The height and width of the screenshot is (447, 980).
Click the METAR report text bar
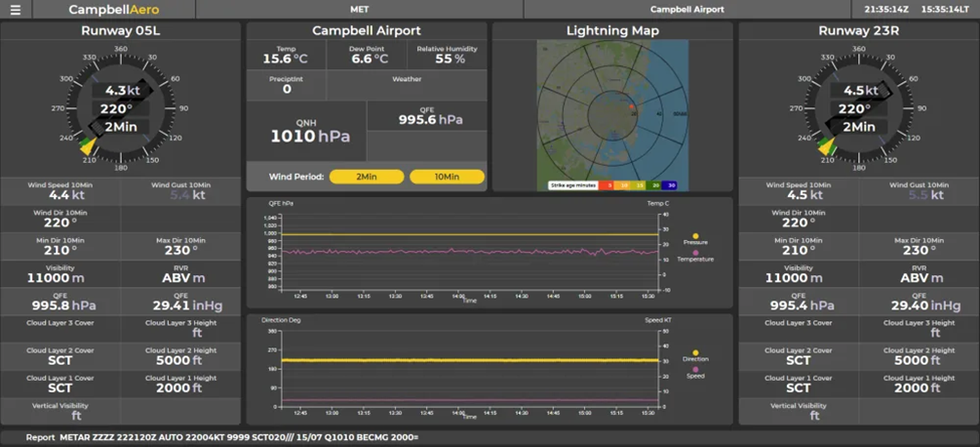coord(239,437)
